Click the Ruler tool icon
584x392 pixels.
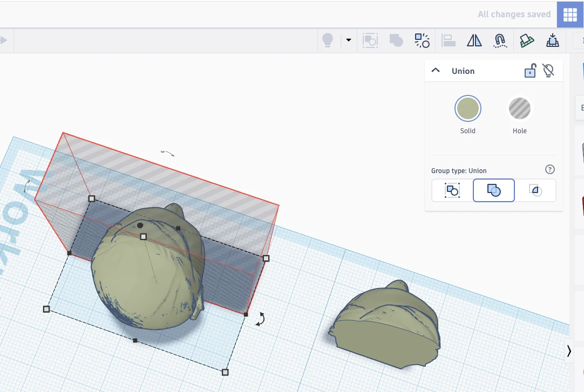(x=527, y=40)
